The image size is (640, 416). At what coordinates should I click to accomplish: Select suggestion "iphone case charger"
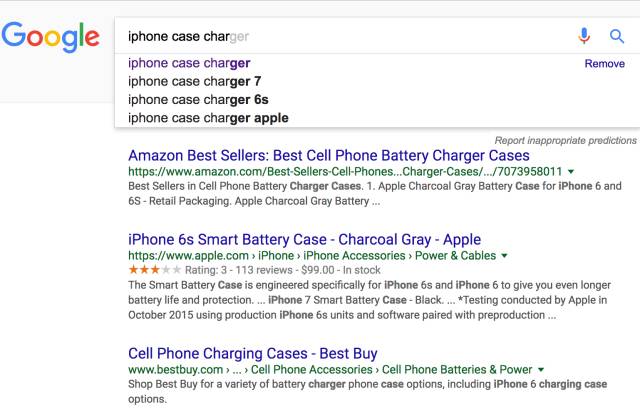pyautogui.click(x=189, y=63)
